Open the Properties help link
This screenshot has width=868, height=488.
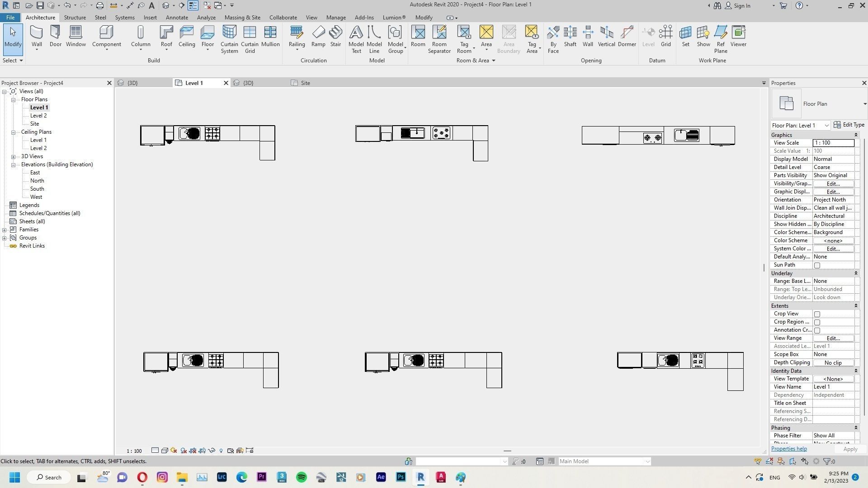pyautogui.click(x=789, y=449)
